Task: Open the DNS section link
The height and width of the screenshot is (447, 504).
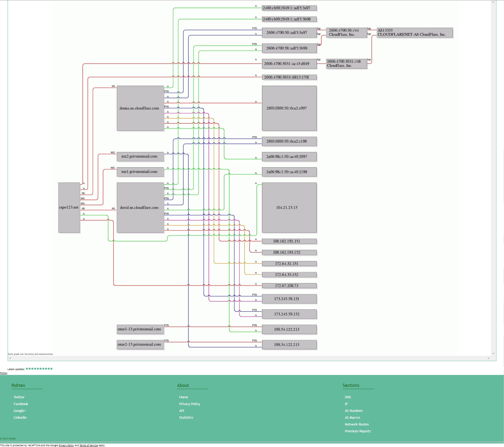Action: [x=348, y=397]
